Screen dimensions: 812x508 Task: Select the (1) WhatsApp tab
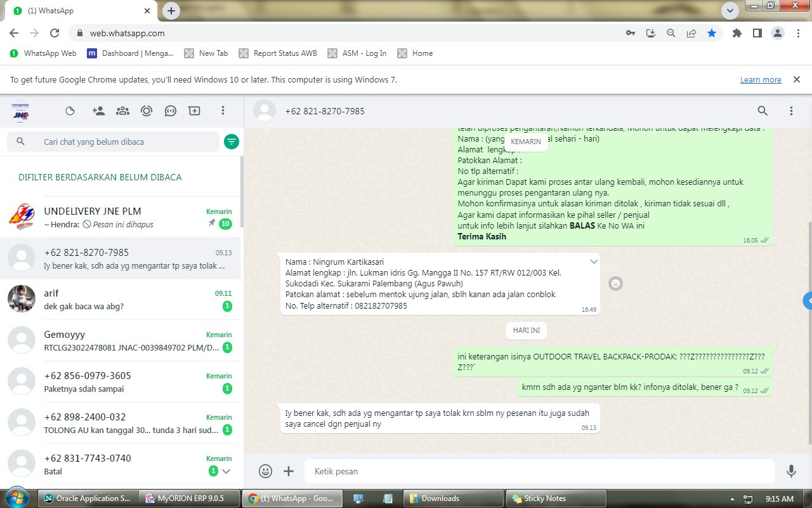82,11
